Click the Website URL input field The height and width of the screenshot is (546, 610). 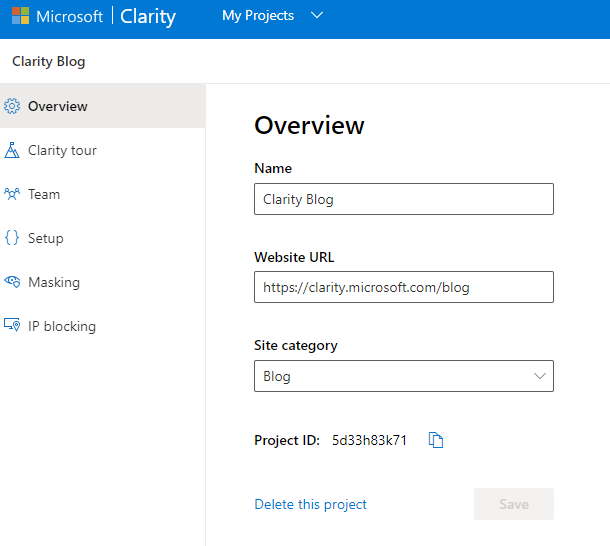404,287
